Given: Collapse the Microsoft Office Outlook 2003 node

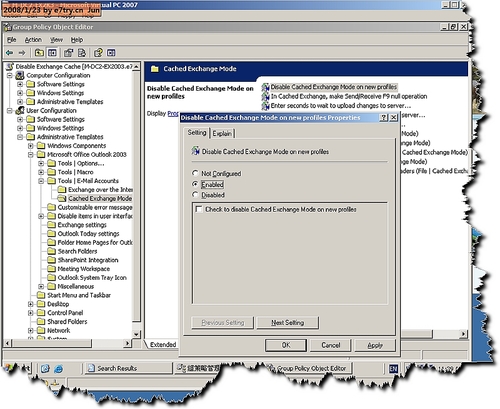Looking at the screenshot, I should tap(30, 154).
